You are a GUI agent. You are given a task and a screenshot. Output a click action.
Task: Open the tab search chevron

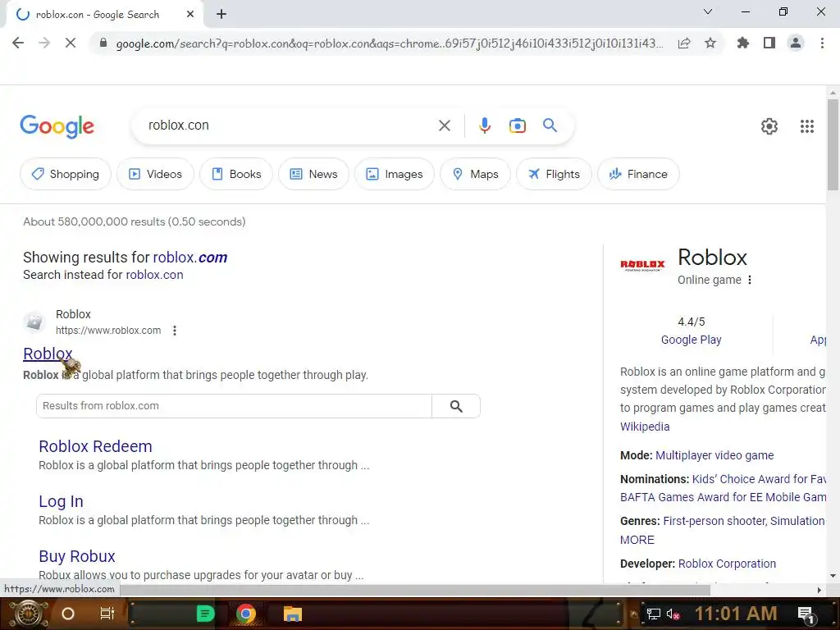(x=708, y=11)
